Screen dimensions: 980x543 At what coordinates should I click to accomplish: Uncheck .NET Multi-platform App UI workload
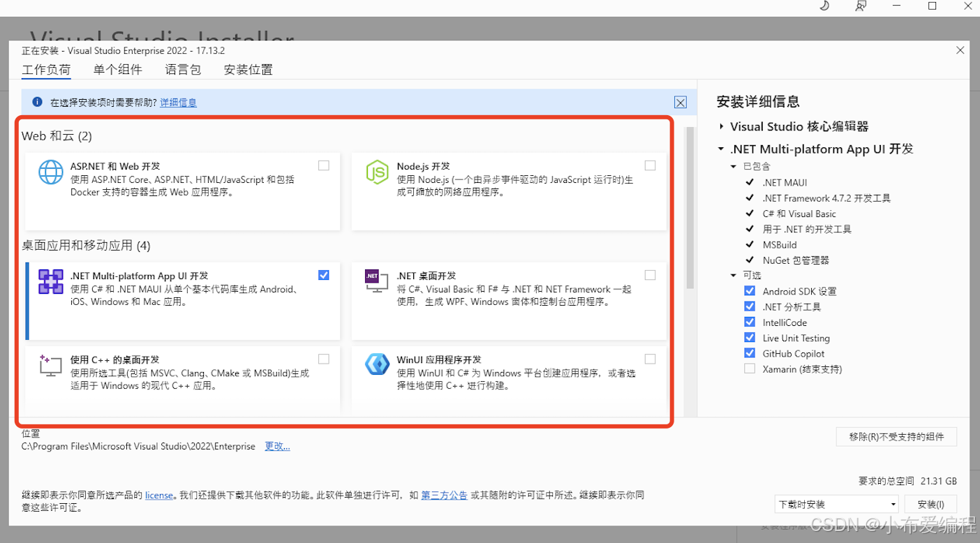(324, 275)
